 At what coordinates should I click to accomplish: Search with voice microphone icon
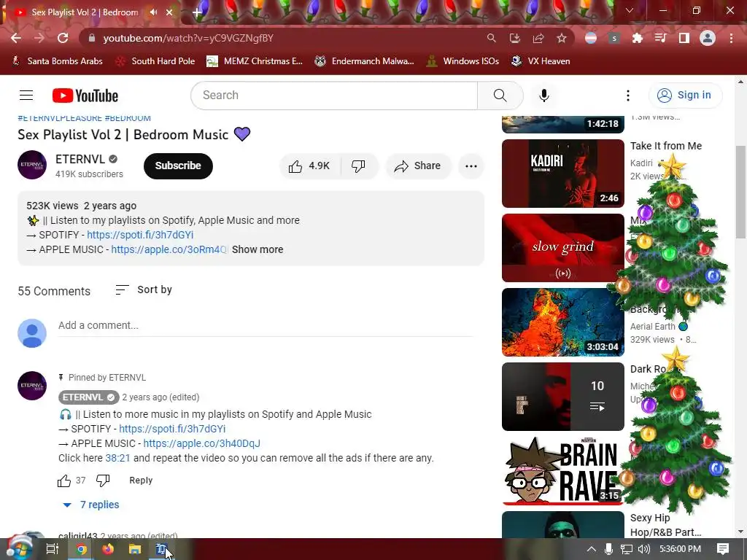tap(544, 96)
